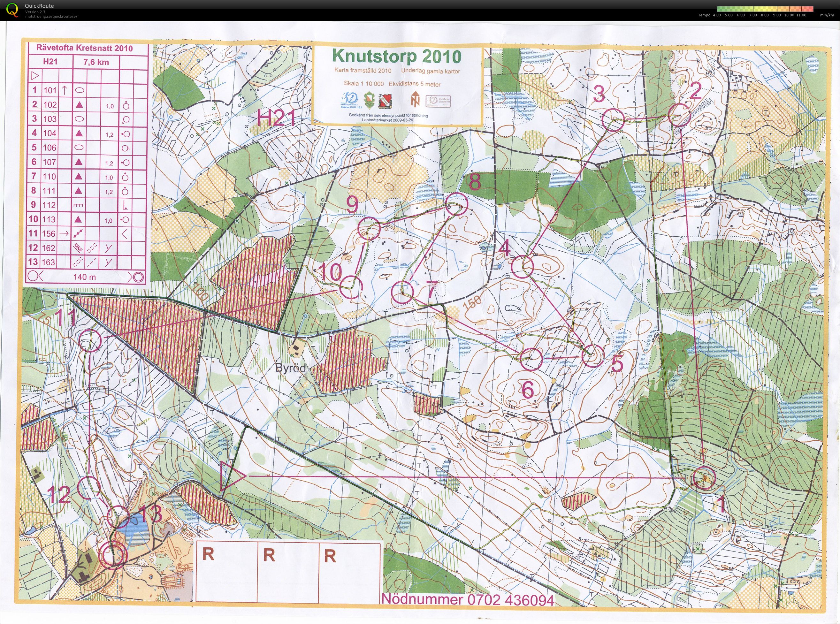Screen dimensions: 840x624
Task: Open the matstroeng.se/quickroute/sv link
Action: (51, 16)
